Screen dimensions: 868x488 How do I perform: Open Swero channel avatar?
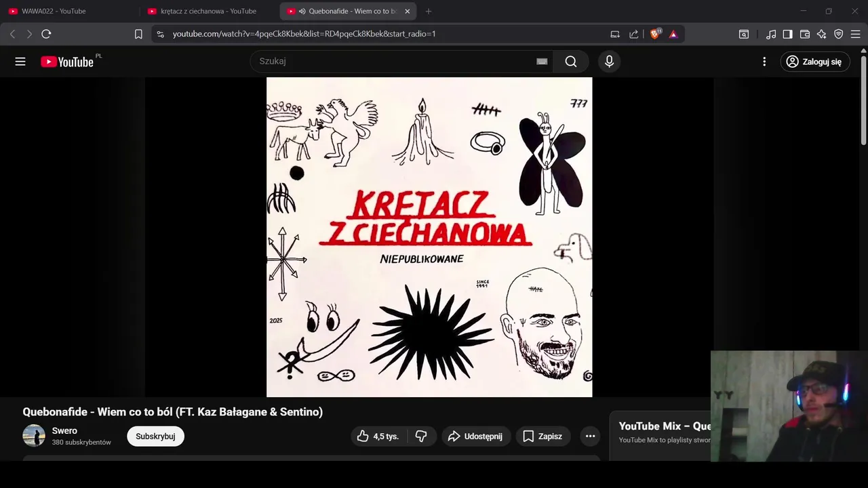34,436
